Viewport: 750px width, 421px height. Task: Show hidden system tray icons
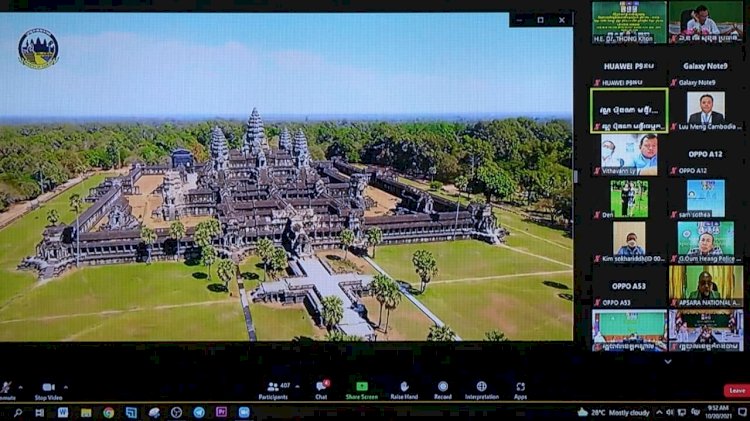pyautogui.click(x=659, y=412)
